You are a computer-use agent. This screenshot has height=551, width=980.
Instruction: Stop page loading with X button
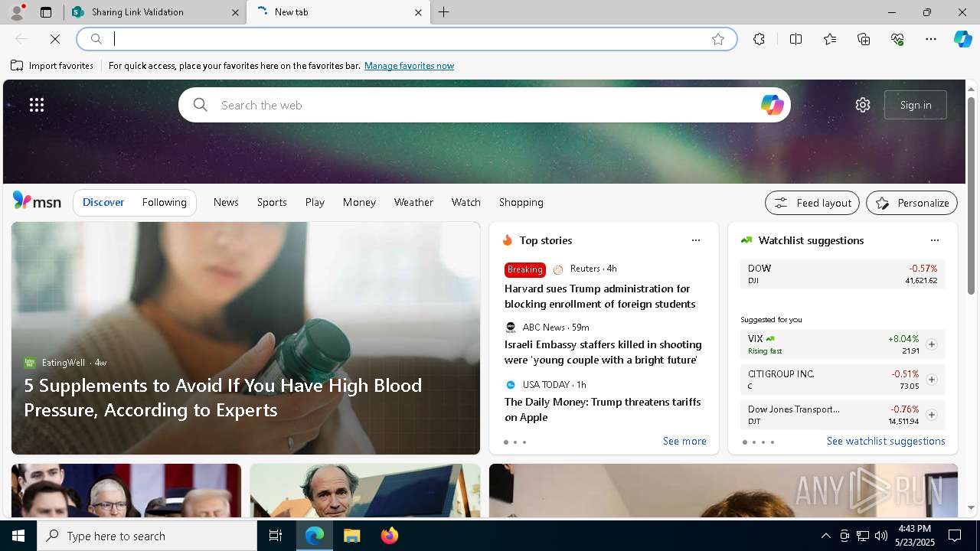coord(55,39)
